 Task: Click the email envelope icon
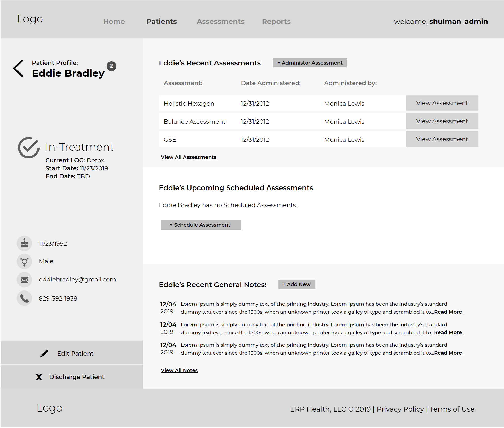pos(24,280)
